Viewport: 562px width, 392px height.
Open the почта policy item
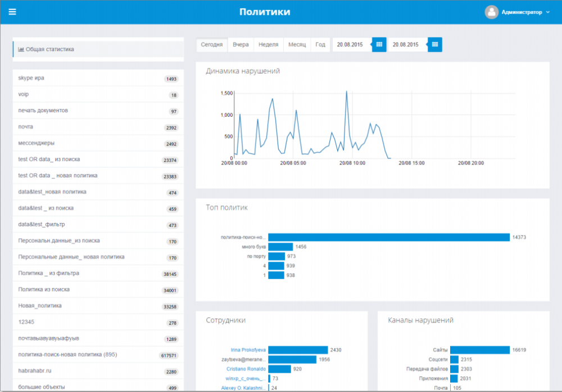(x=98, y=127)
